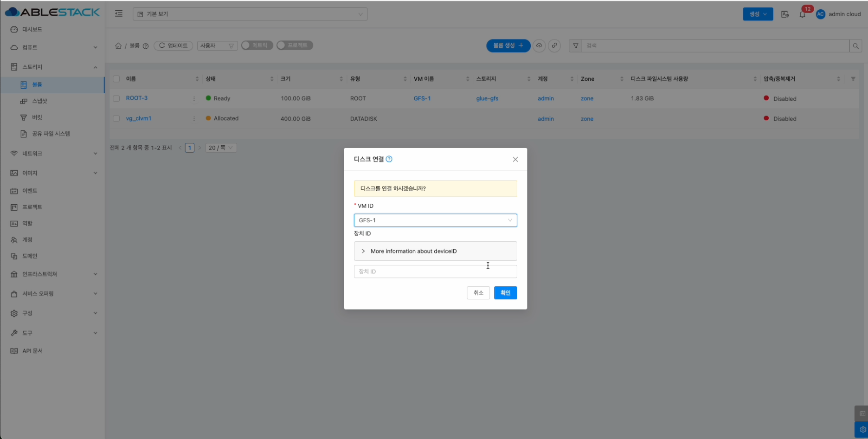868x439 pixels.
Task: Open the help icon beside 디스크 연결
Action: (x=389, y=159)
